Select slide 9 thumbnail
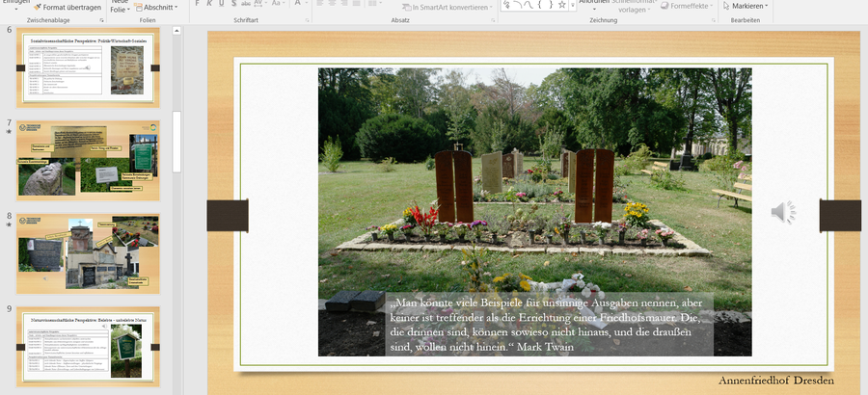 point(88,346)
